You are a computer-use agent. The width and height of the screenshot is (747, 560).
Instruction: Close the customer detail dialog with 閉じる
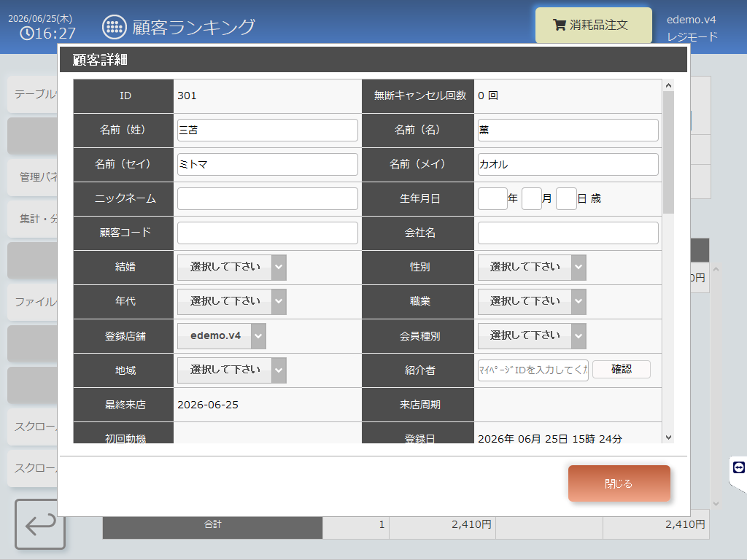pos(619,483)
